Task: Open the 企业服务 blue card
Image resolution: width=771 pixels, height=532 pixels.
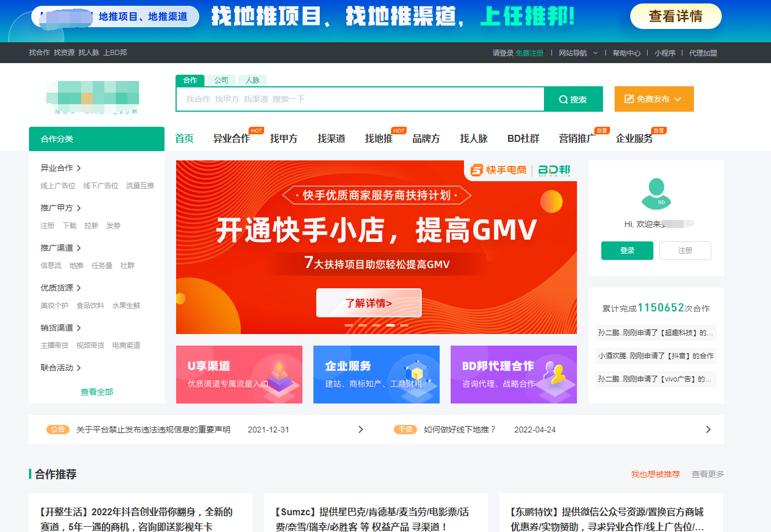Action: [377, 375]
